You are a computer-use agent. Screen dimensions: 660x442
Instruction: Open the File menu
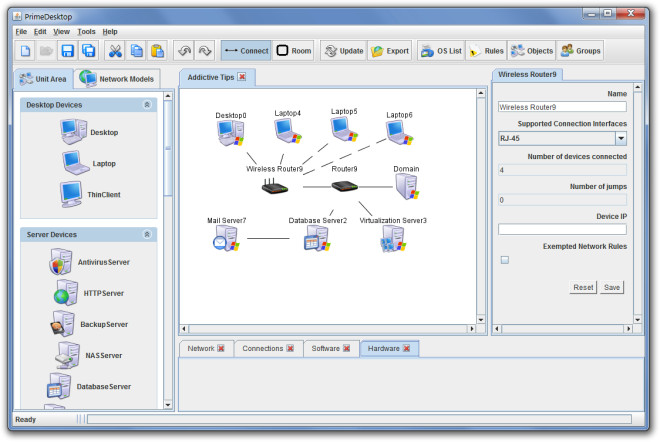(x=21, y=32)
